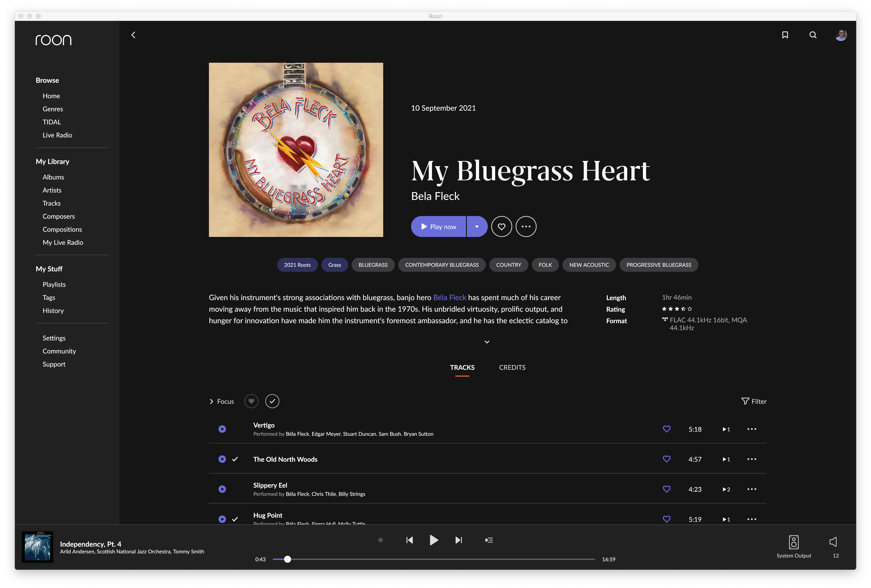Play The Old North Woods track icon
The width and height of the screenshot is (871, 588).
pyautogui.click(x=222, y=459)
